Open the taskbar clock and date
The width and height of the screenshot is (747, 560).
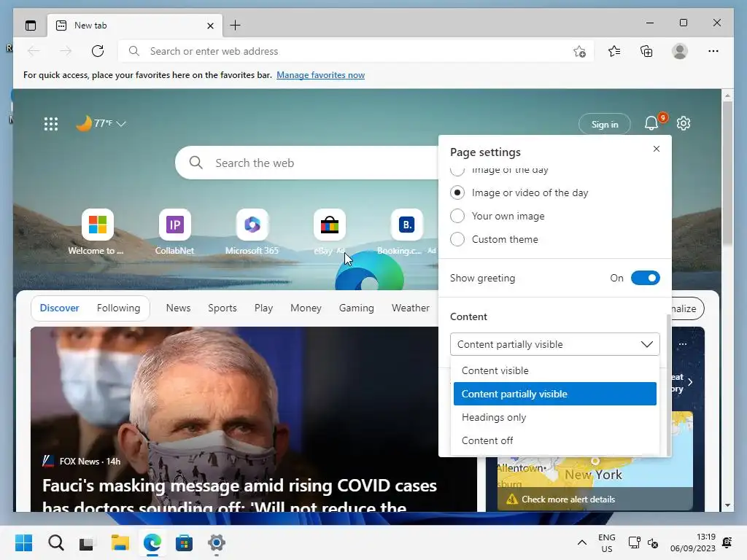(693, 542)
